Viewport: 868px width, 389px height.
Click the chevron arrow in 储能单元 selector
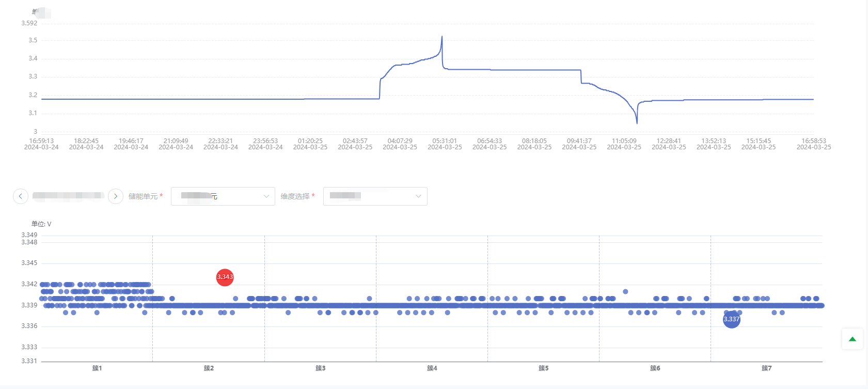coord(266,196)
